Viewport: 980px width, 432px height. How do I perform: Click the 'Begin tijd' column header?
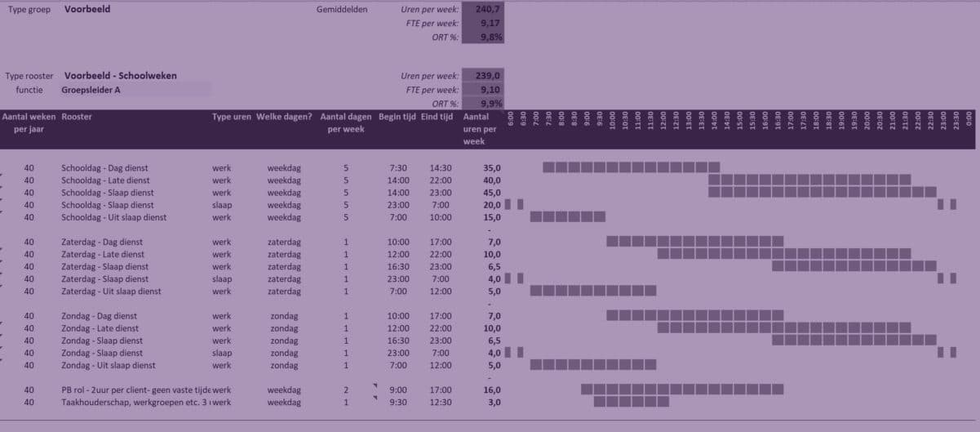(x=397, y=117)
